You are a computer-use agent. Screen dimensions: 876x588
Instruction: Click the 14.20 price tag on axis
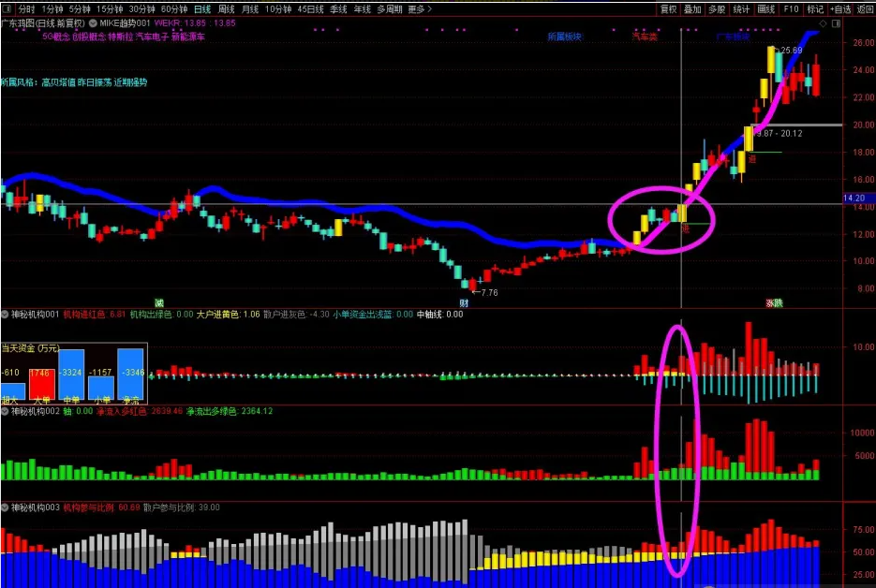854,198
